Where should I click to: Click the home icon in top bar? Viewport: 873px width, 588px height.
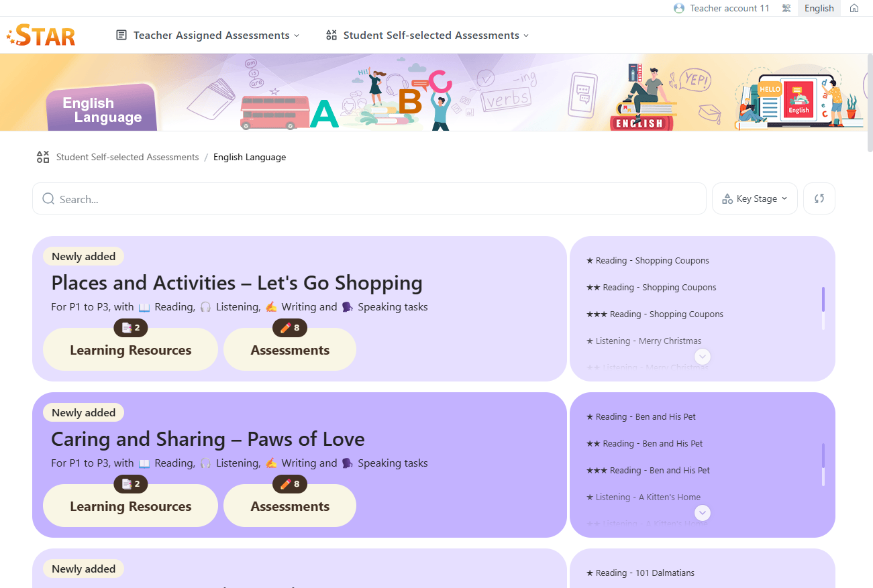pyautogui.click(x=854, y=9)
